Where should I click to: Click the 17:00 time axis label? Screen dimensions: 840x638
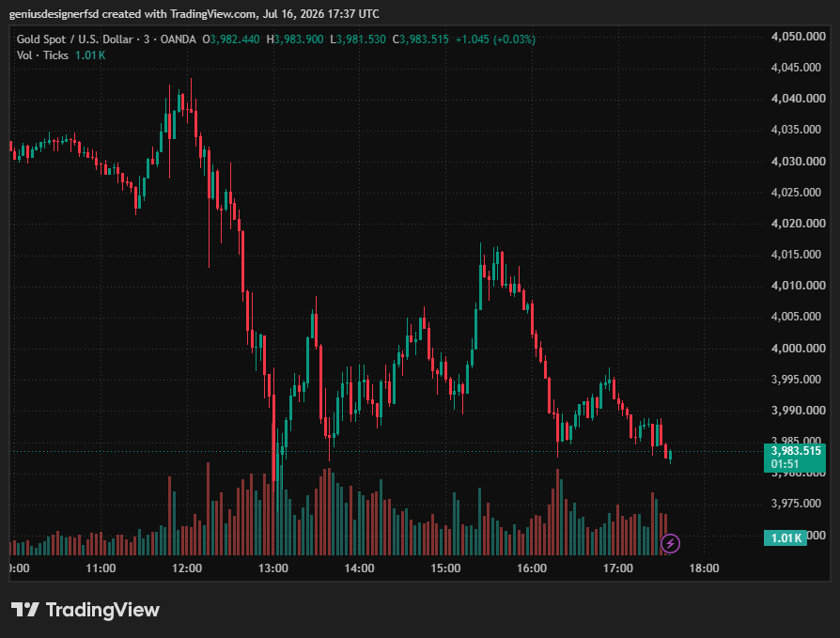[618, 568]
